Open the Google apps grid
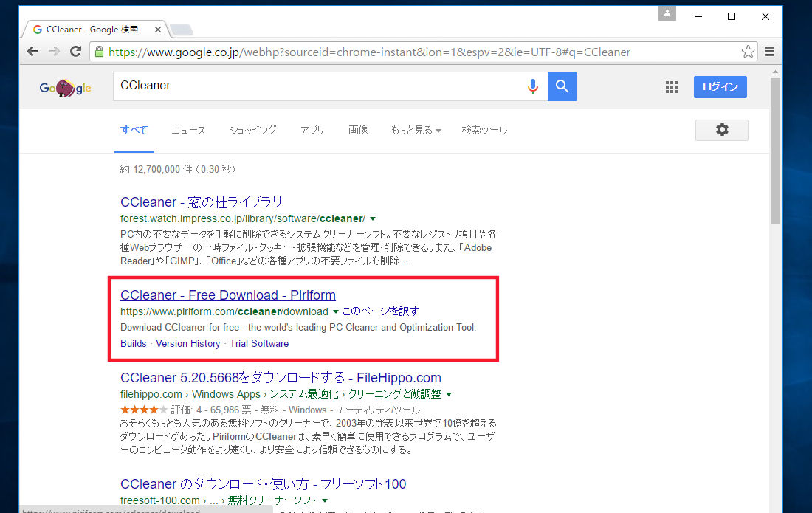Image resolution: width=812 pixels, height=513 pixels. 672,87
